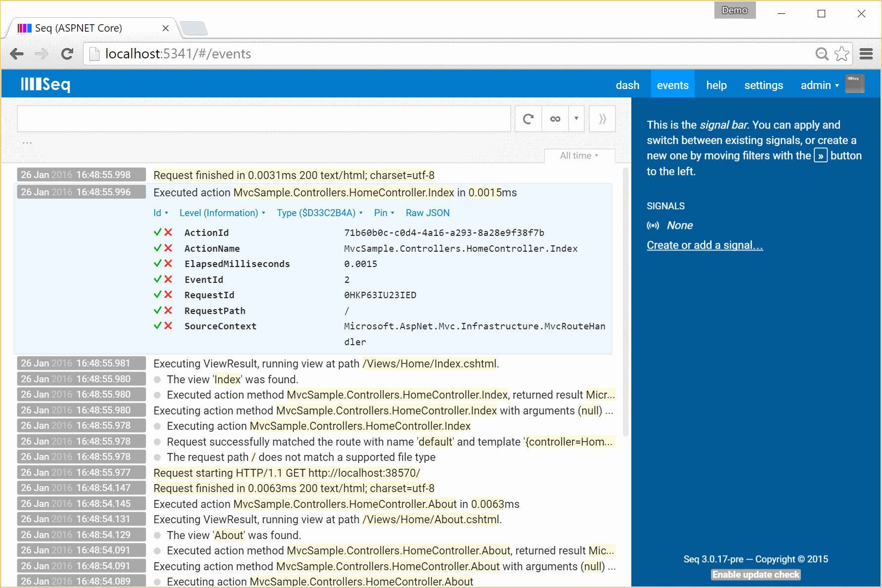The width and height of the screenshot is (882, 588).
Task: Click the browser back arrow
Action: (x=17, y=53)
